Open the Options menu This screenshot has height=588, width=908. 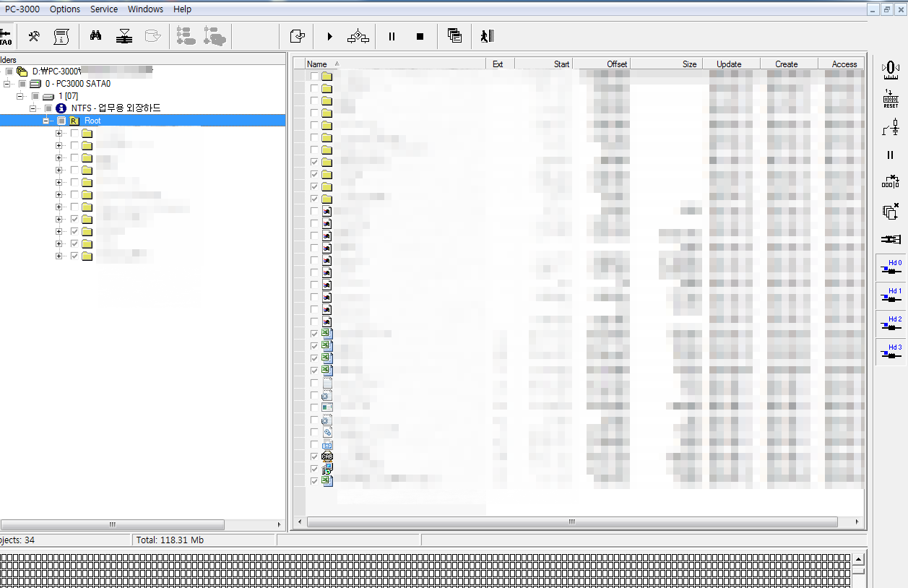[65, 9]
